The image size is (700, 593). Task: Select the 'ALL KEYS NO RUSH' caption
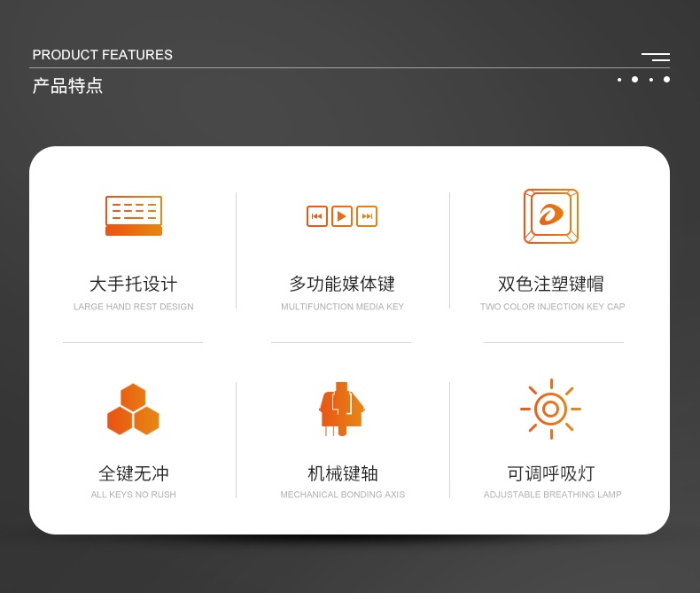click(x=134, y=495)
